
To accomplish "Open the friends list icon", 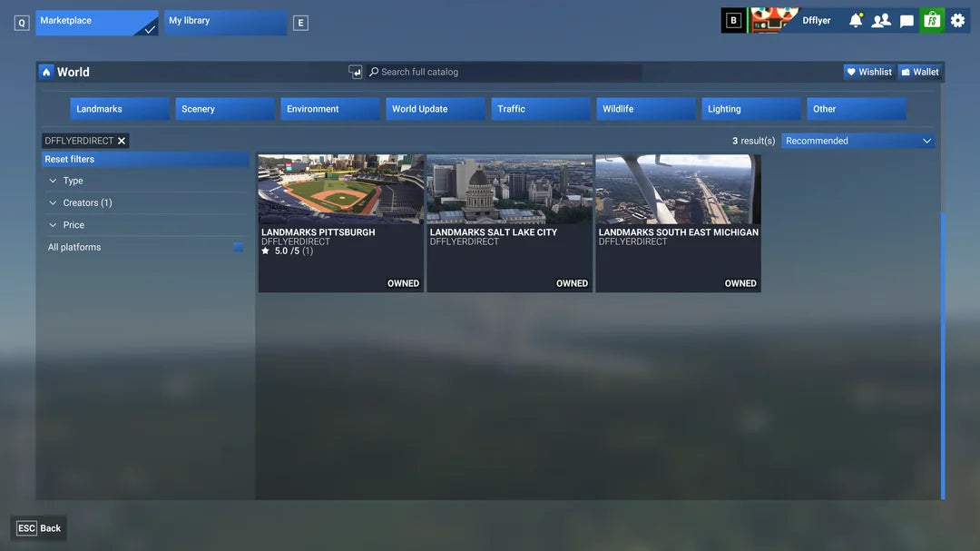I will (880, 20).
